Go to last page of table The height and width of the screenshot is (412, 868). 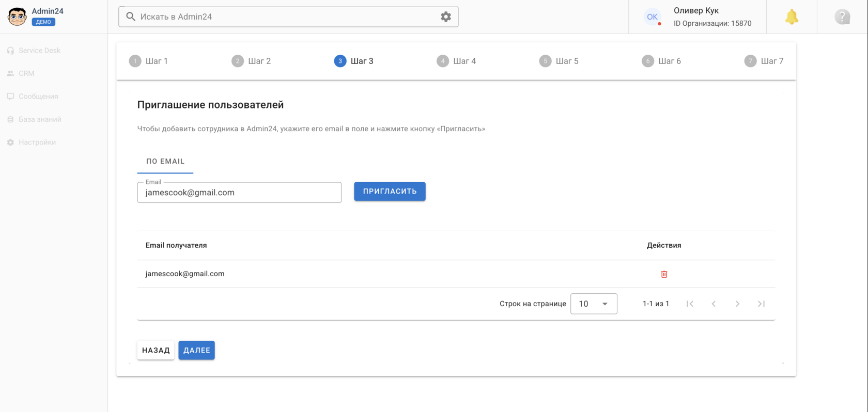pos(761,304)
